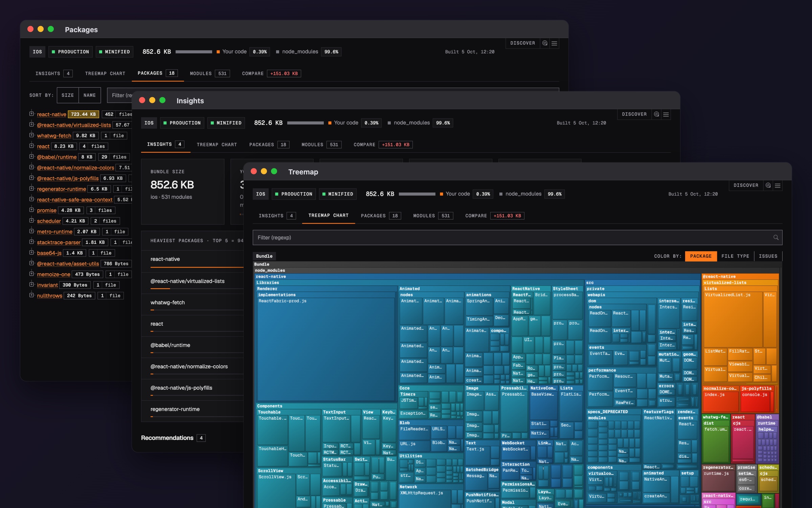Click Discover button in Insights window

pyautogui.click(x=634, y=114)
